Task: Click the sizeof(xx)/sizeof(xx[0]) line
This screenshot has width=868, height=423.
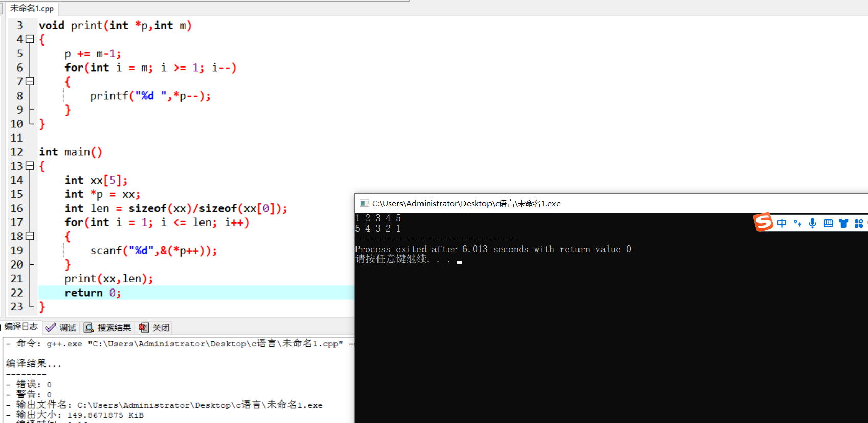Action: point(176,208)
